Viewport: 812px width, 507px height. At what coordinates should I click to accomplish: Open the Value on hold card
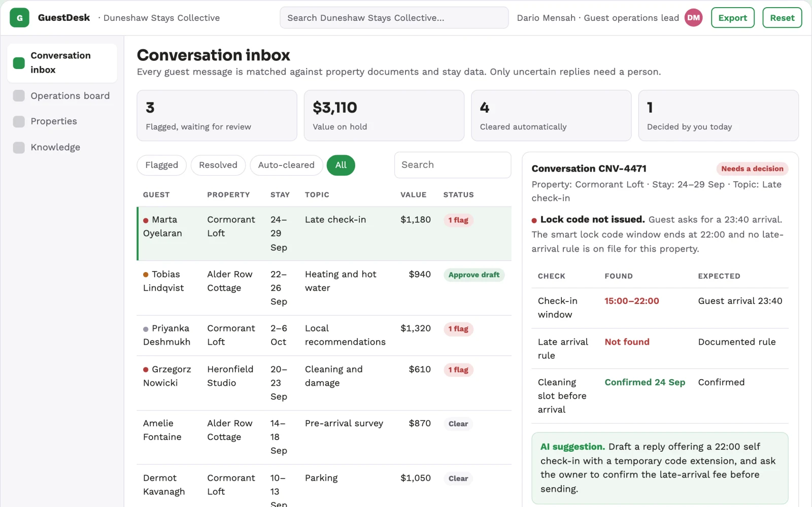384,116
